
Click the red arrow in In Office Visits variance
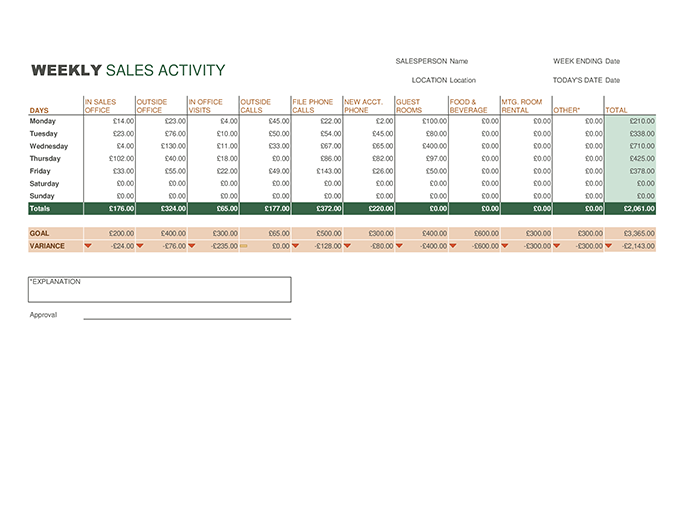(x=192, y=246)
